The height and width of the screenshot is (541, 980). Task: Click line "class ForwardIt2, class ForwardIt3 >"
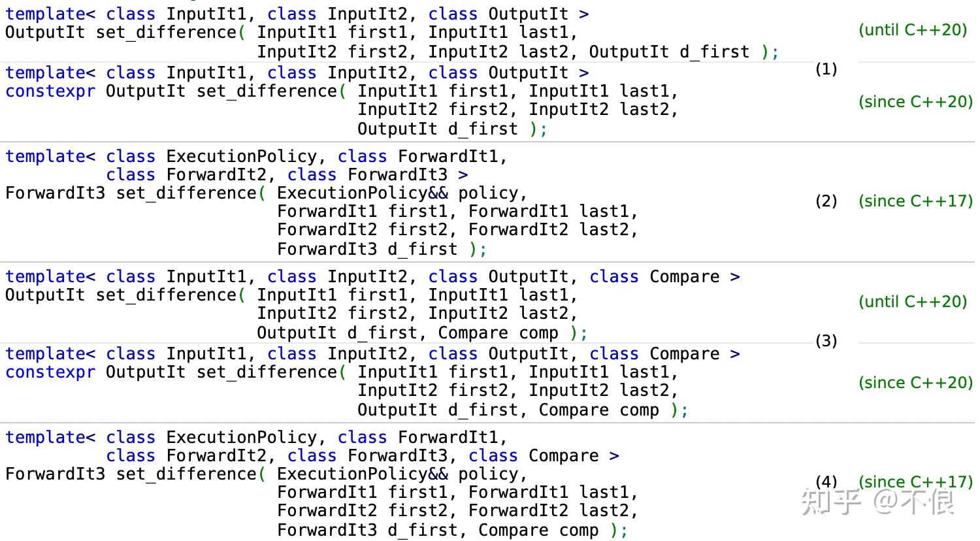coord(287,175)
